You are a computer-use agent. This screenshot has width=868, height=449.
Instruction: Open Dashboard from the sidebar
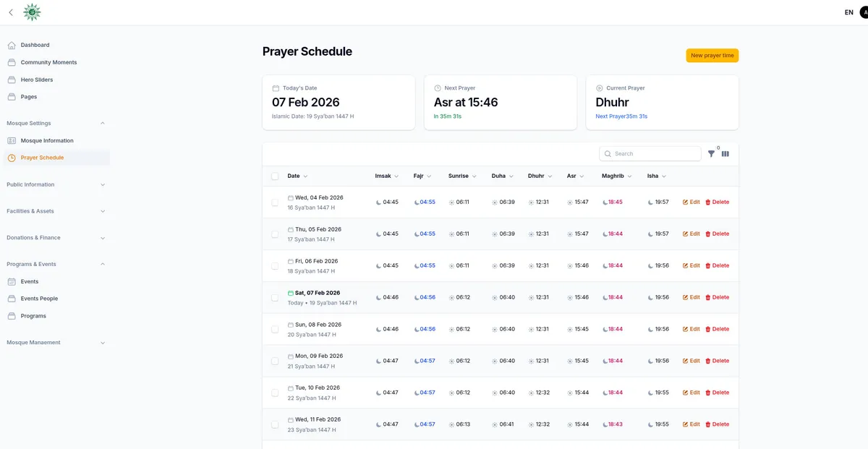tap(35, 45)
